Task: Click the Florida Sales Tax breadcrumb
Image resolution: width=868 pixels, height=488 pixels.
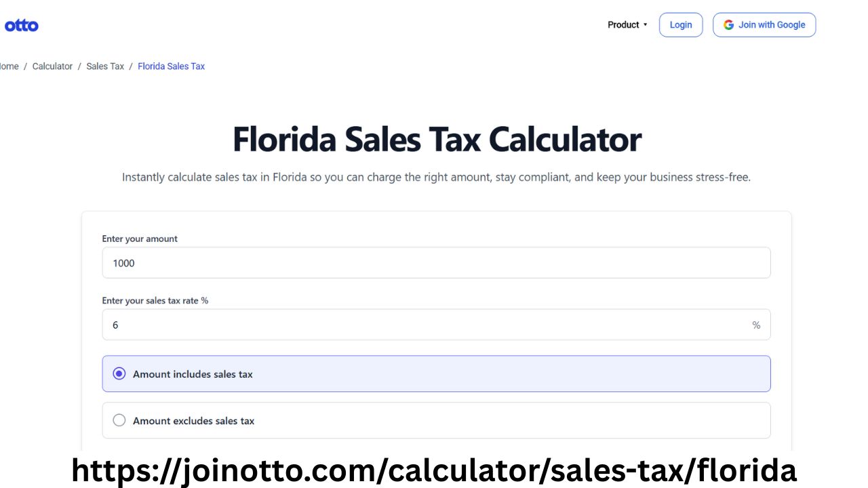Action: [171, 66]
